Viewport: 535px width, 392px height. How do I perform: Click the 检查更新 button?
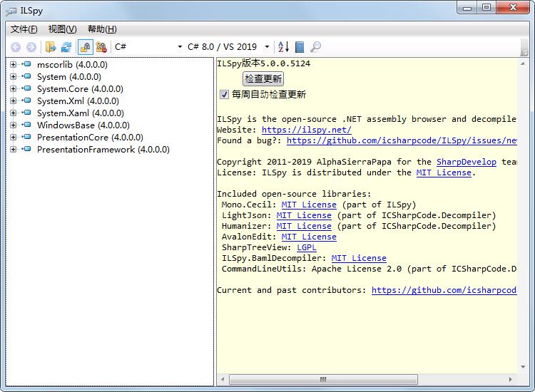point(263,78)
